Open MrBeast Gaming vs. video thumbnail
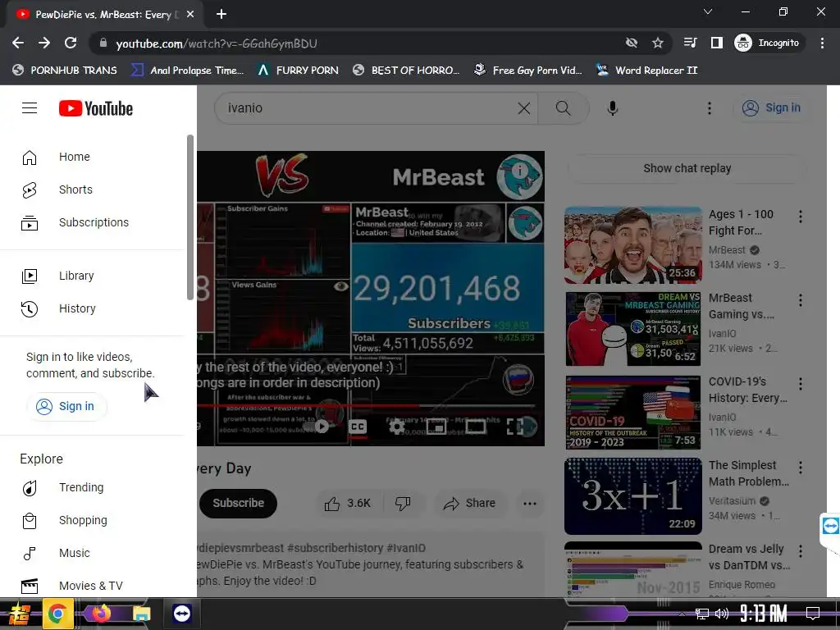The image size is (840, 630). [632, 329]
